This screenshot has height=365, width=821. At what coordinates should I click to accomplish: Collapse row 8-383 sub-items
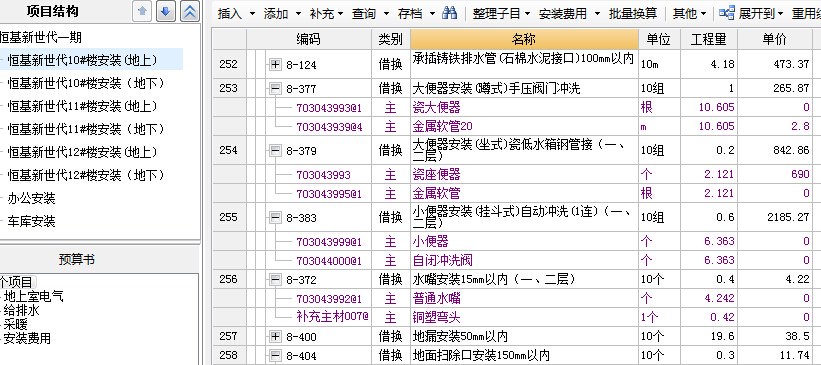[275, 217]
